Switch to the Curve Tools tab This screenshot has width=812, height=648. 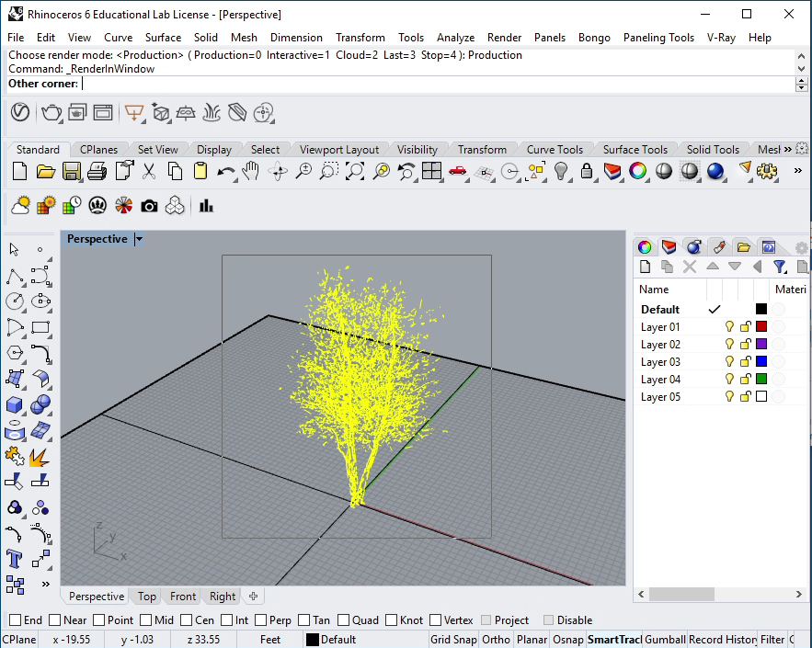(555, 150)
